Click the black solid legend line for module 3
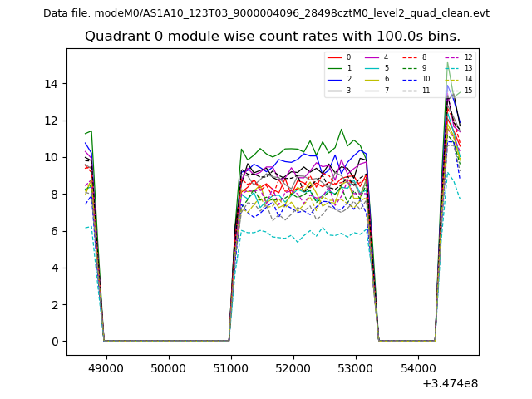This screenshot has width=532, height=399. coord(334,90)
